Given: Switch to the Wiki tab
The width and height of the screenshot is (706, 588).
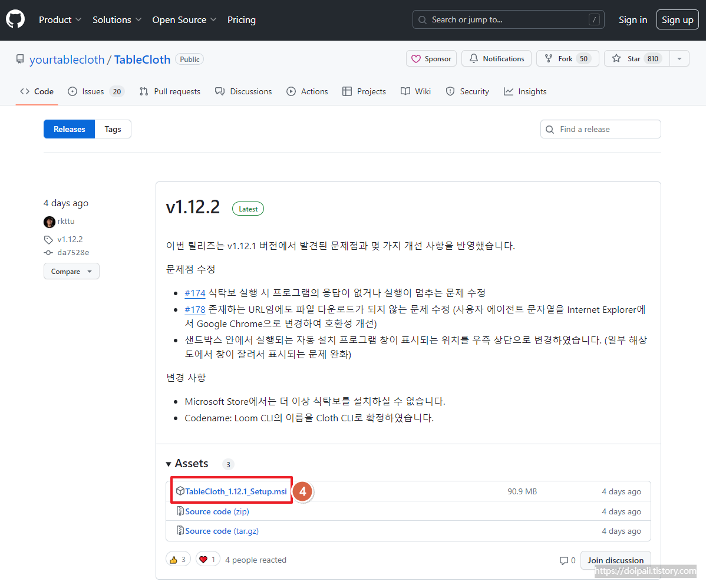Looking at the screenshot, I should [x=415, y=91].
